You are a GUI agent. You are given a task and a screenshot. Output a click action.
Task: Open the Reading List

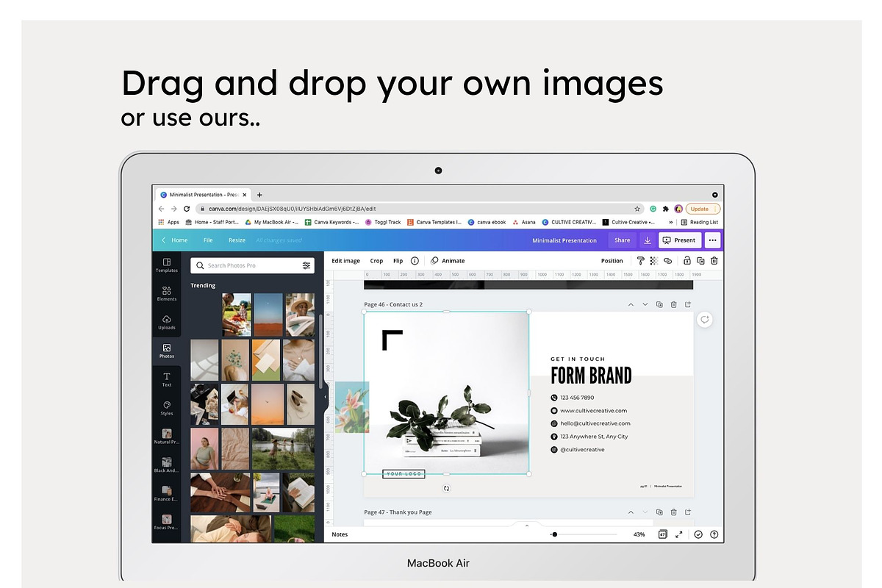coord(700,222)
